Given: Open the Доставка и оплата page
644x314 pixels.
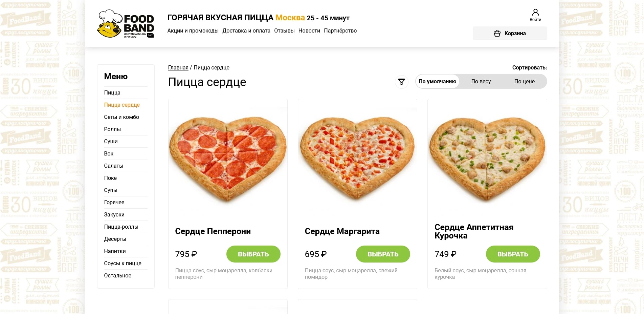Looking at the screenshot, I should click(246, 30).
